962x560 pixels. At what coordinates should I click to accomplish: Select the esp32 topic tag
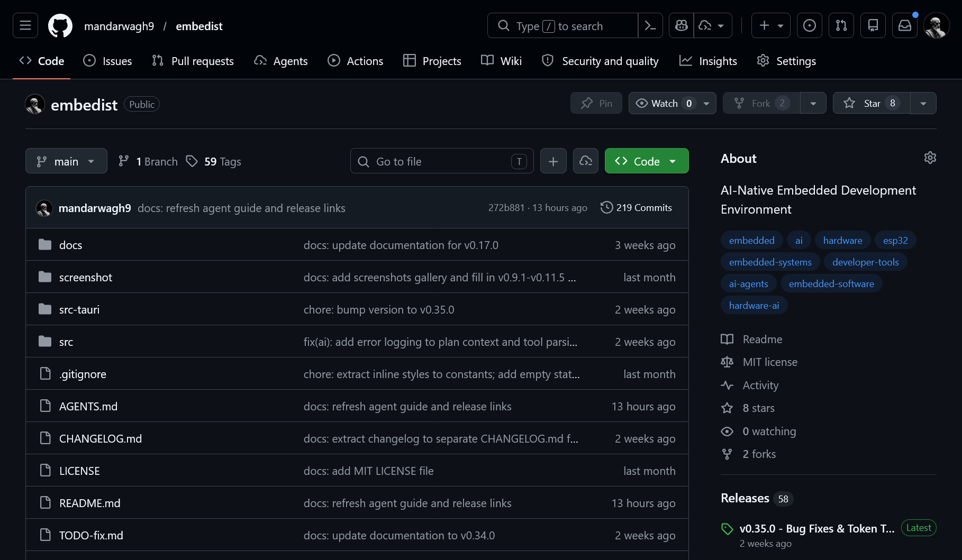895,240
